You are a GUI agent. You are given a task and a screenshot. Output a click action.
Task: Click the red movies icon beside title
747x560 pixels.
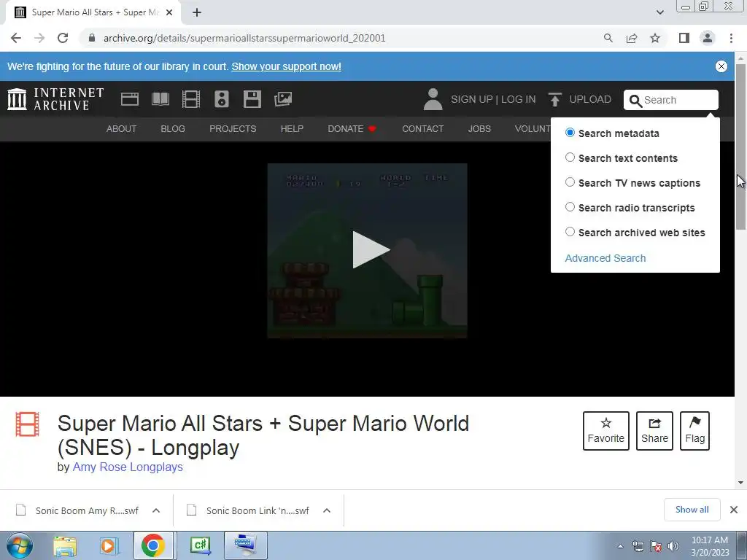(27, 424)
